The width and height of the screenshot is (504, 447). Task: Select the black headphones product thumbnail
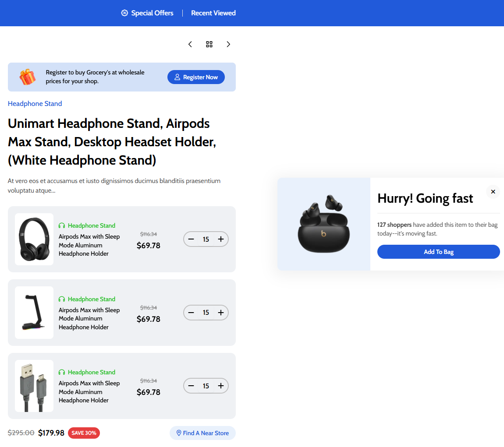34,239
